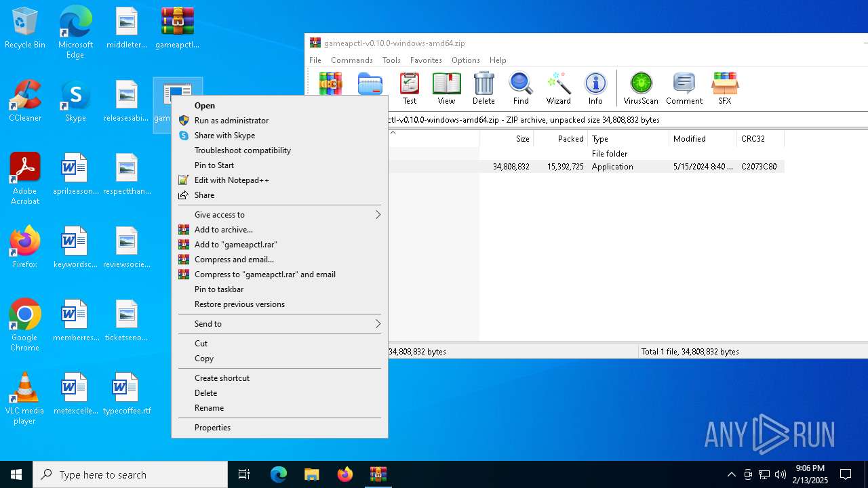
Task: Choose Pin to taskbar
Action: click(280, 289)
